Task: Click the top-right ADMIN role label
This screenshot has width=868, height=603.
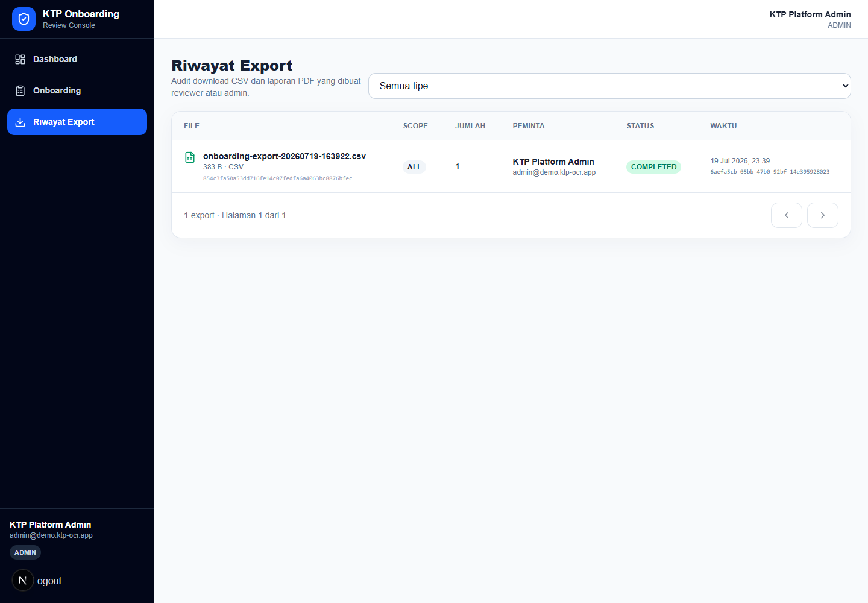Action: point(839,25)
